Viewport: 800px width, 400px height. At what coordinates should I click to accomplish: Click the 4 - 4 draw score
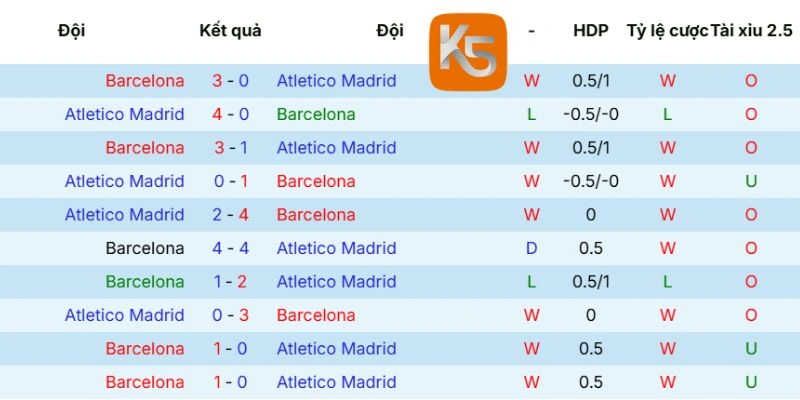231,248
